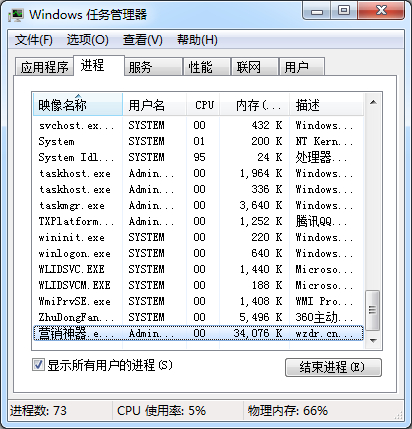Select taskhost.exe with 1,964 K memory
This screenshot has width=412, height=429.
198,173
